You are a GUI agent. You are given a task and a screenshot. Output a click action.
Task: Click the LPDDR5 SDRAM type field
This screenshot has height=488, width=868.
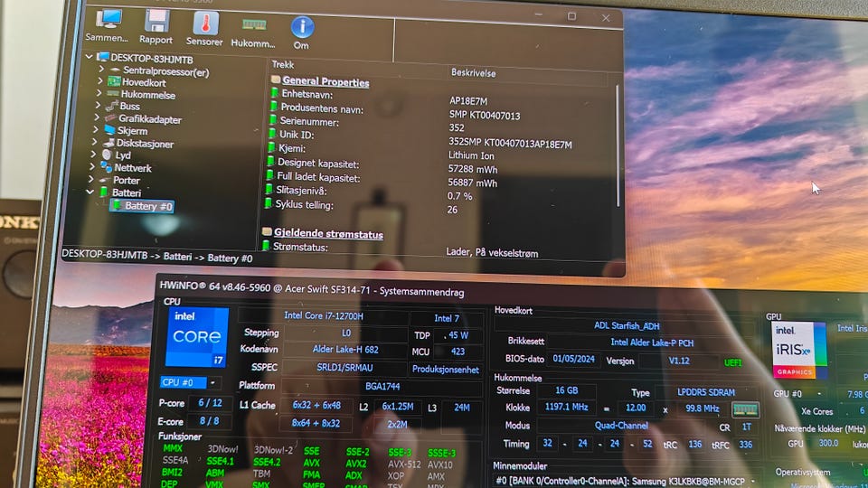click(706, 392)
